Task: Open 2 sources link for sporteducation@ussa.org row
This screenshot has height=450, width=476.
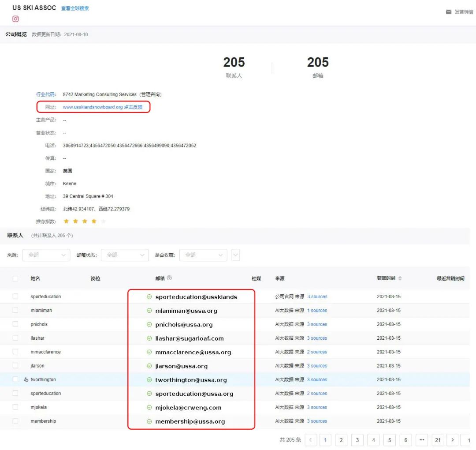Action: click(x=317, y=394)
